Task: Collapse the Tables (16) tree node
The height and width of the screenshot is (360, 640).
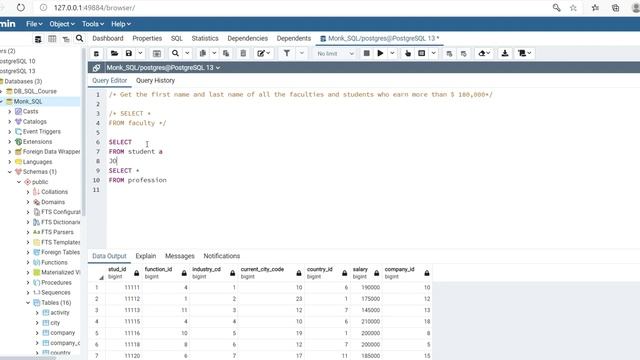Action: click(x=28, y=302)
